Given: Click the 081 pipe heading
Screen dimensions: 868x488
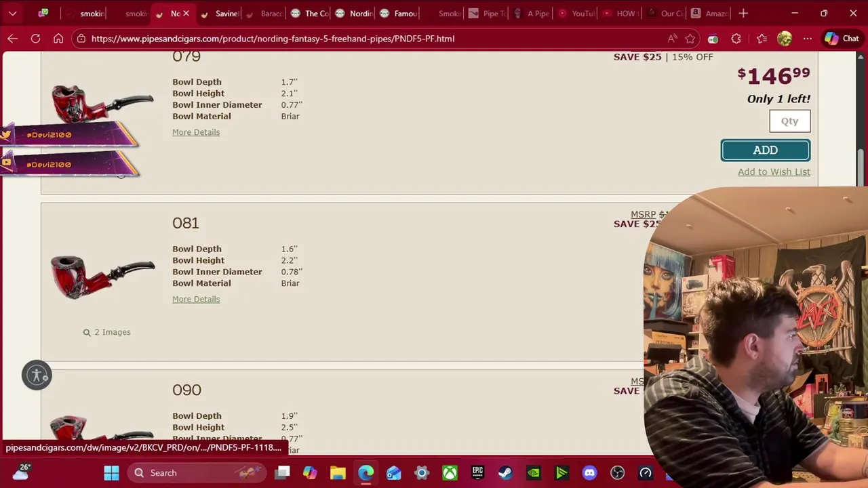Looking at the screenshot, I should pos(185,223).
